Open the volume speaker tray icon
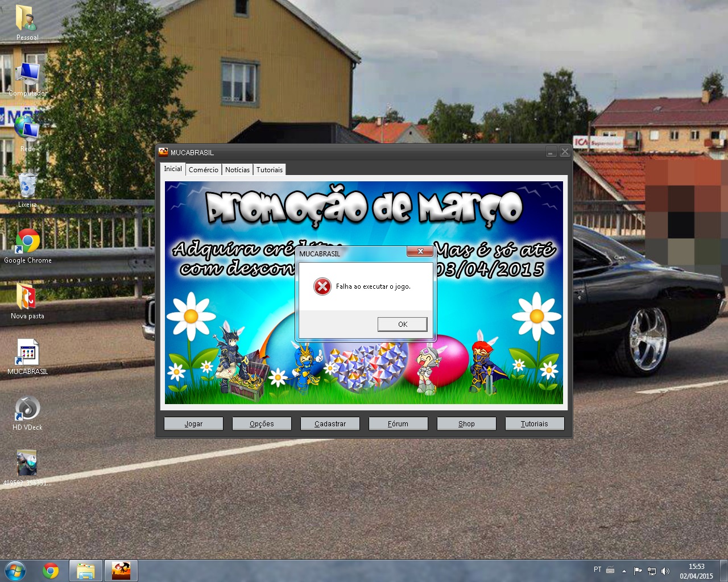Image resolution: width=728 pixels, height=582 pixels. pos(665,571)
